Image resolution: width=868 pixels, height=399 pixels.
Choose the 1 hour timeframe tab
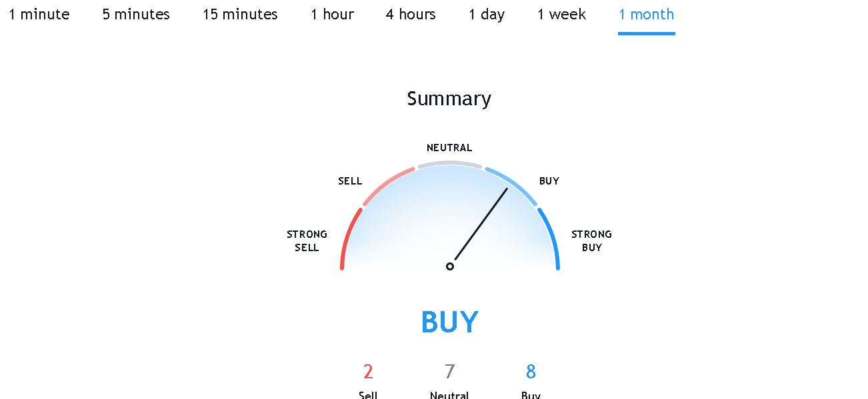click(x=332, y=15)
